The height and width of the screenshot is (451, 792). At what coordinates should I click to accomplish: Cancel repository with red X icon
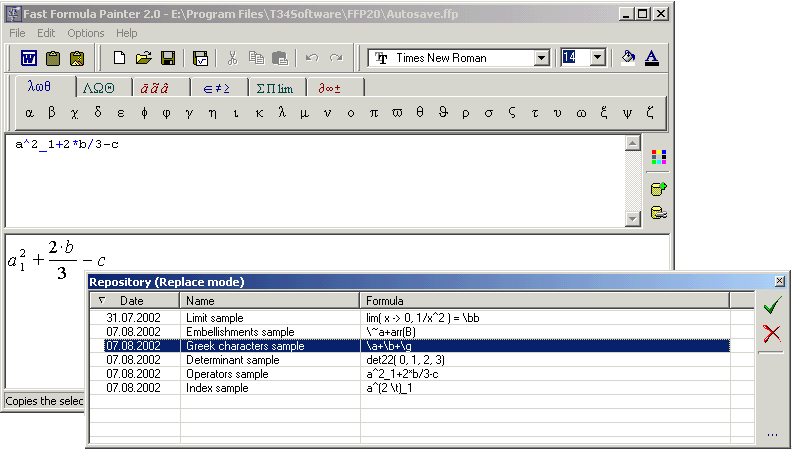click(771, 333)
